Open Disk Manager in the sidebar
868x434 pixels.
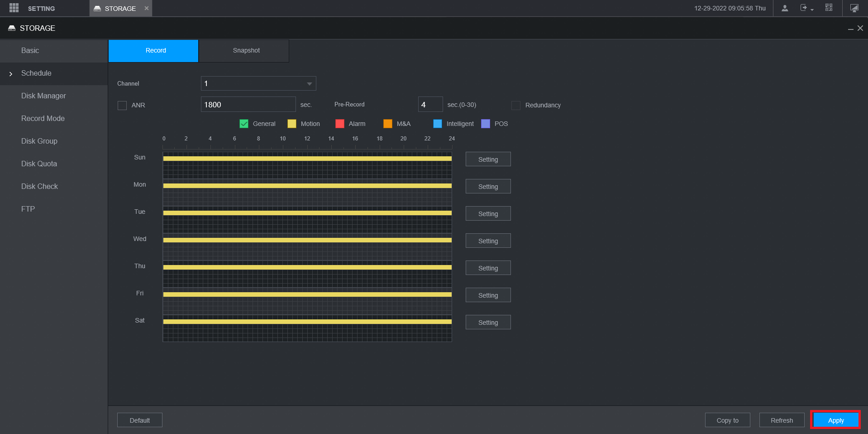coord(43,96)
